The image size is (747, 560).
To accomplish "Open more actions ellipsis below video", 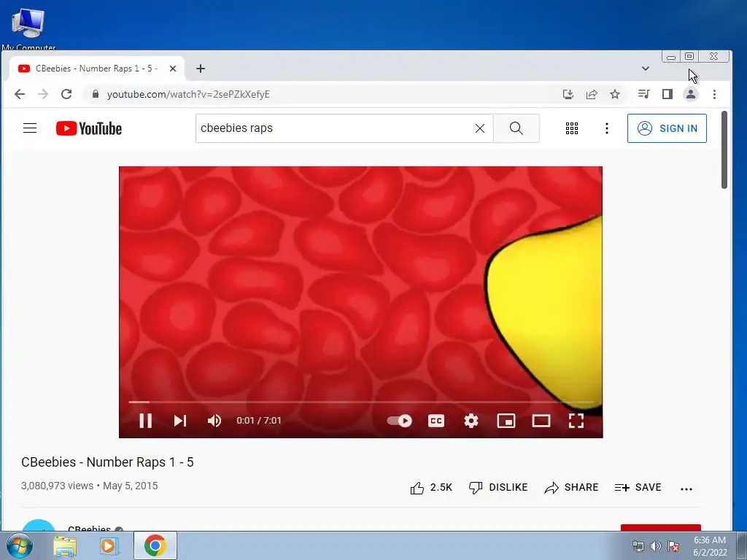I will (686, 489).
